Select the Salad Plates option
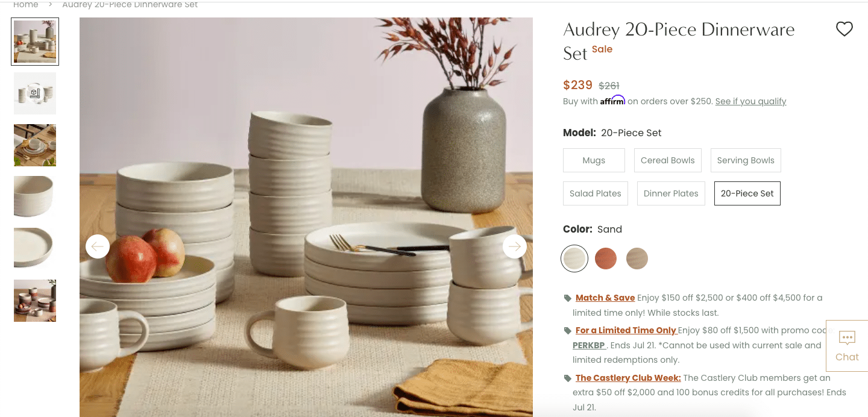This screenshot has width=868, height=417. tap(595, 193)
